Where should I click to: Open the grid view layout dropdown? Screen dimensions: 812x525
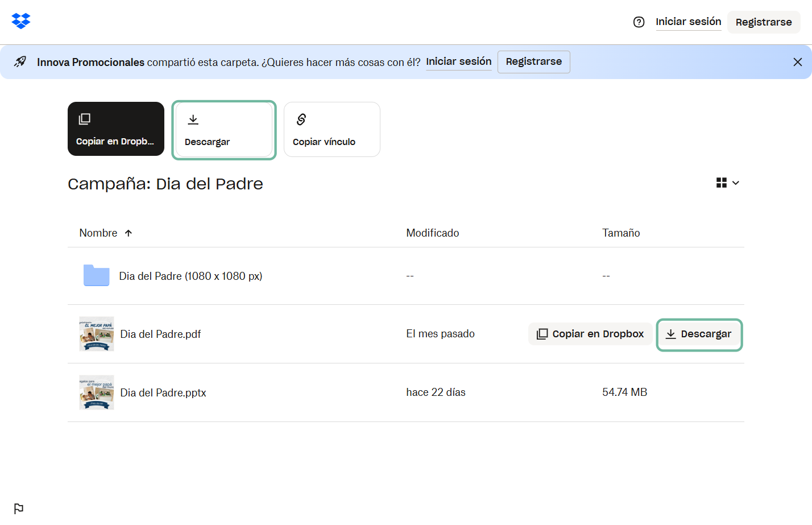(727, 183)
